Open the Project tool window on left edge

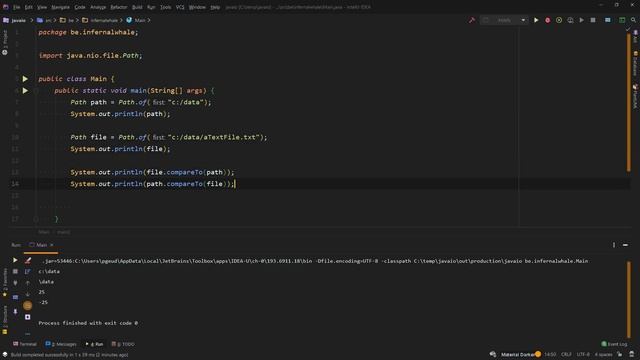click(x=5, y=43)
